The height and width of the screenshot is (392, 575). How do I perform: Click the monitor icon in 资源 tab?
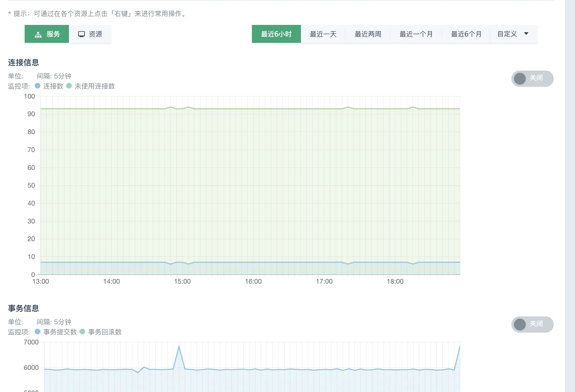point(81,34)
